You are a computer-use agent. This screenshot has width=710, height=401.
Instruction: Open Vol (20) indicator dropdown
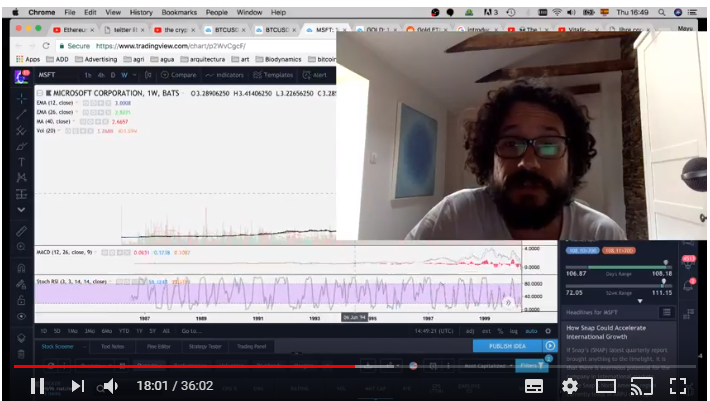tap(59, 131)
